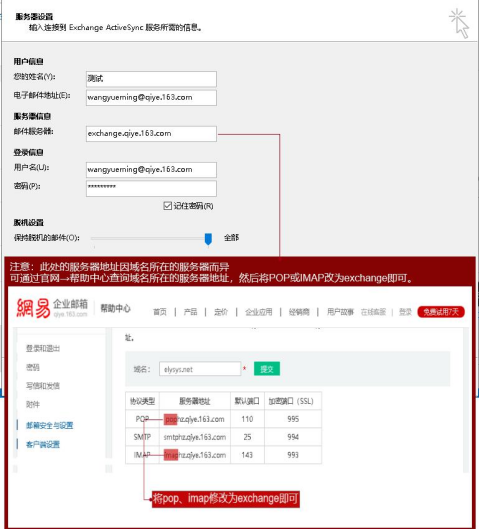This screenshot has width=479, height=531.
Task: Open the 用户故事 nav item
Action: [x=340, y=312]
